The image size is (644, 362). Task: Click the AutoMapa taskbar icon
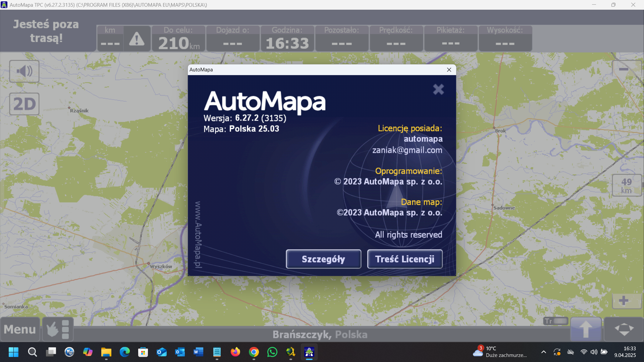[309, 352]
